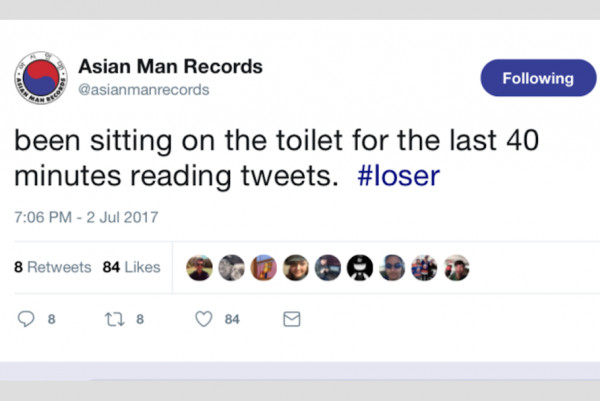
Task: Click the second avatar in the likers row
Action: pos(232,268)
